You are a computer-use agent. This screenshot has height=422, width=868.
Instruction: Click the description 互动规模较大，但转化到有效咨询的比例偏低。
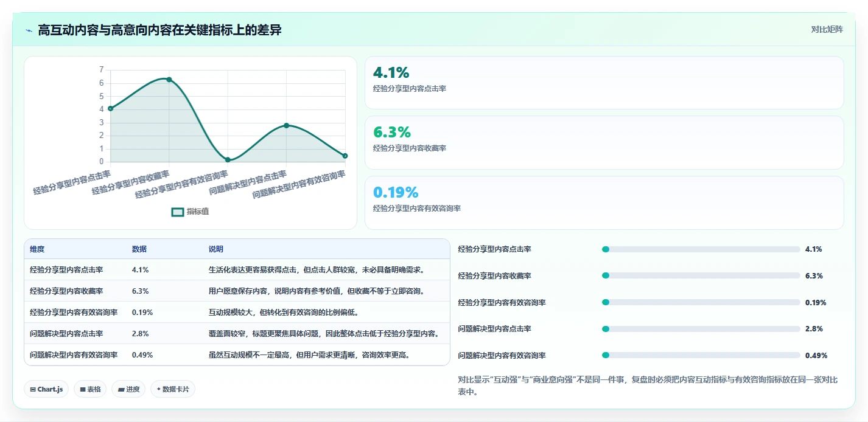coord(284,313)
